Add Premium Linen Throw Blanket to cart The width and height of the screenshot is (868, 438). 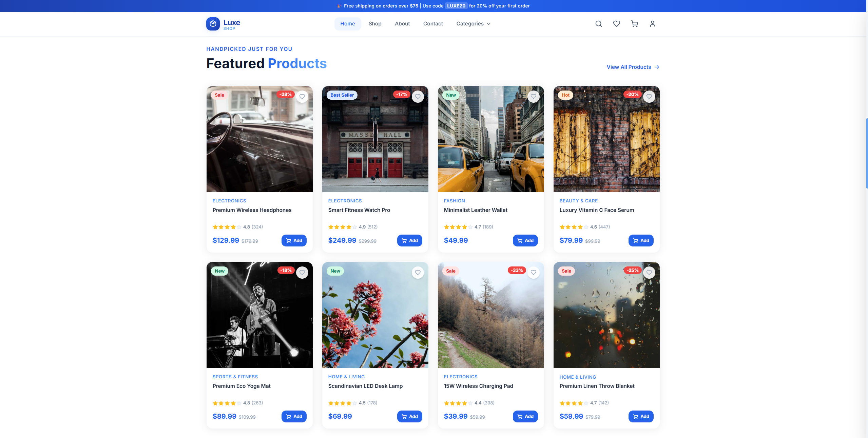pyautogui.click(x=641, y=416)
